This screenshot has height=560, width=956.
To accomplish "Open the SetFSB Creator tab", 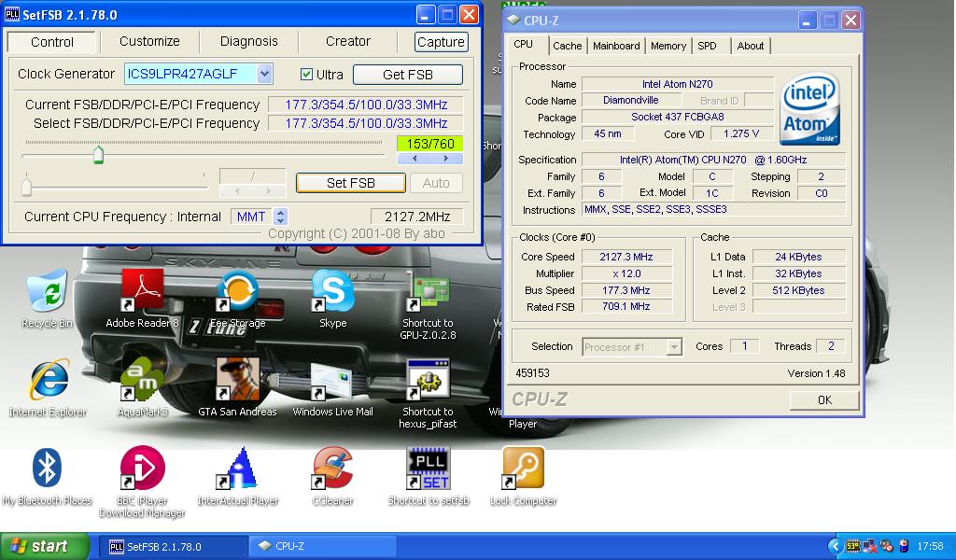I will (x=347, y=41).
